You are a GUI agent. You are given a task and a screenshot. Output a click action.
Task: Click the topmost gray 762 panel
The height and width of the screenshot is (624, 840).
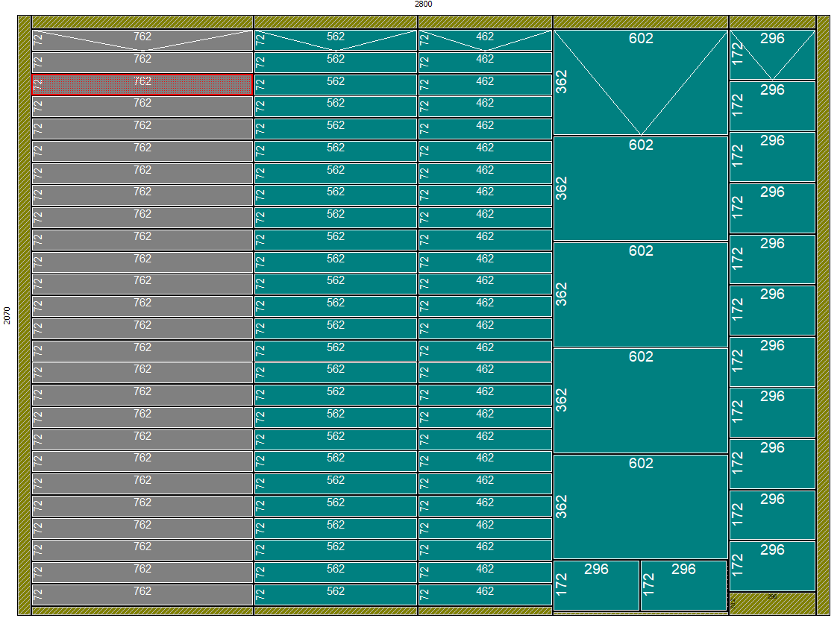point(142,40)
